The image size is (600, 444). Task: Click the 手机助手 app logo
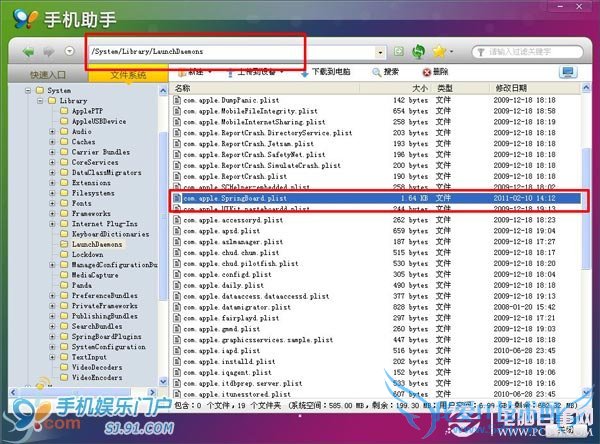click(x=26, y=19)
